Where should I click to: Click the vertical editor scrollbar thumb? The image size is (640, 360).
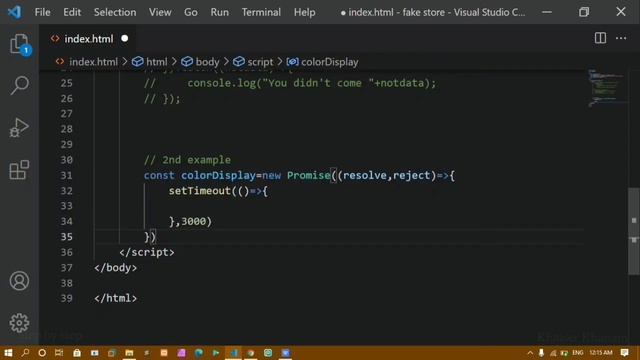pyautogui.click(x=633, y=231)
